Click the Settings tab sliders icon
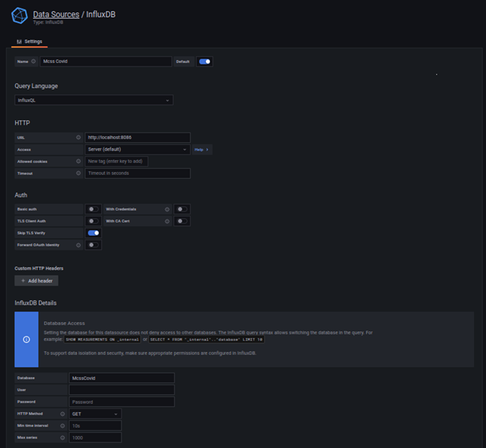The image size is (486, 448). (x=19, y=41)
